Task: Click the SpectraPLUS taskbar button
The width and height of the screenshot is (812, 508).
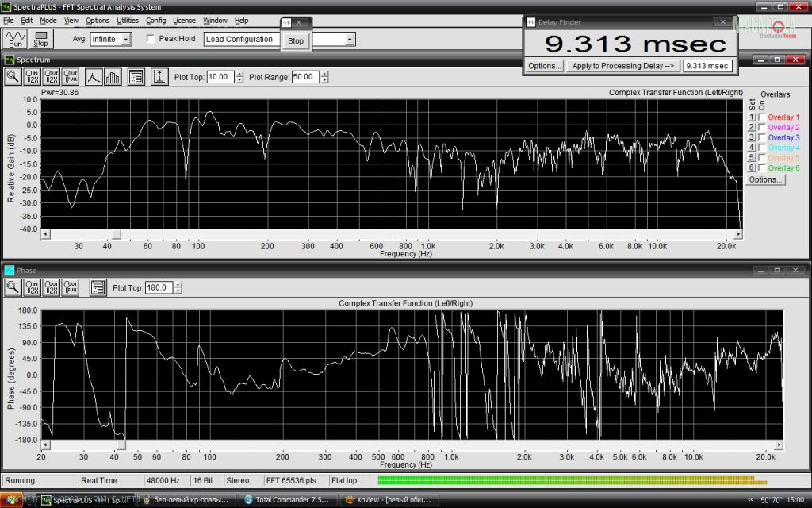Action: click(x=86, y=500)
